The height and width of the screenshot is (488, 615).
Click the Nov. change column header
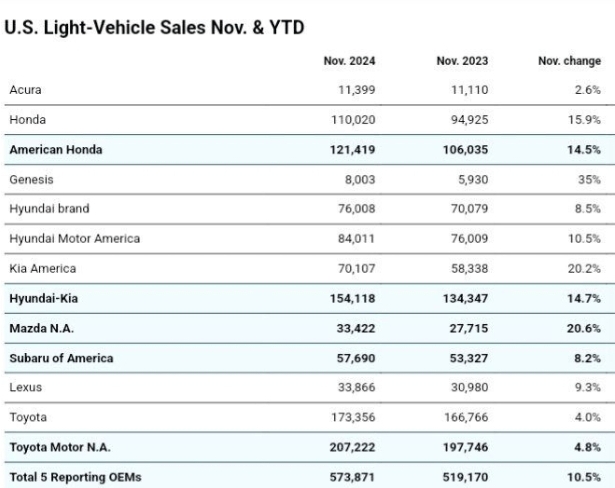[x=569, y=61]
